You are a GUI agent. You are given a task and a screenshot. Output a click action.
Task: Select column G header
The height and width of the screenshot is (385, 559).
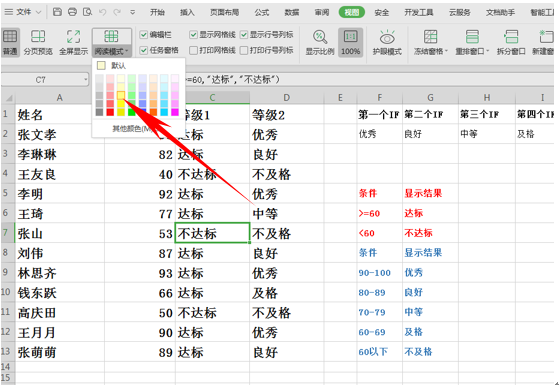[430, 97]
